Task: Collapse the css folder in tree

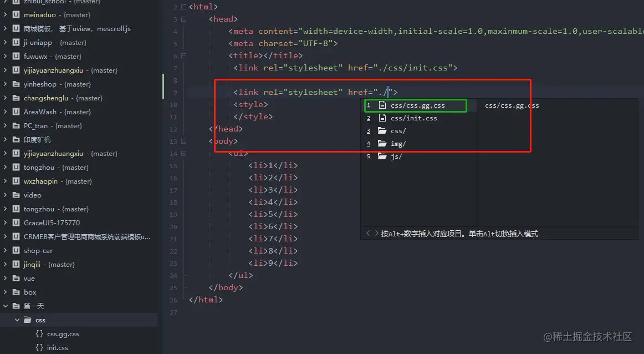Action: 17,320
